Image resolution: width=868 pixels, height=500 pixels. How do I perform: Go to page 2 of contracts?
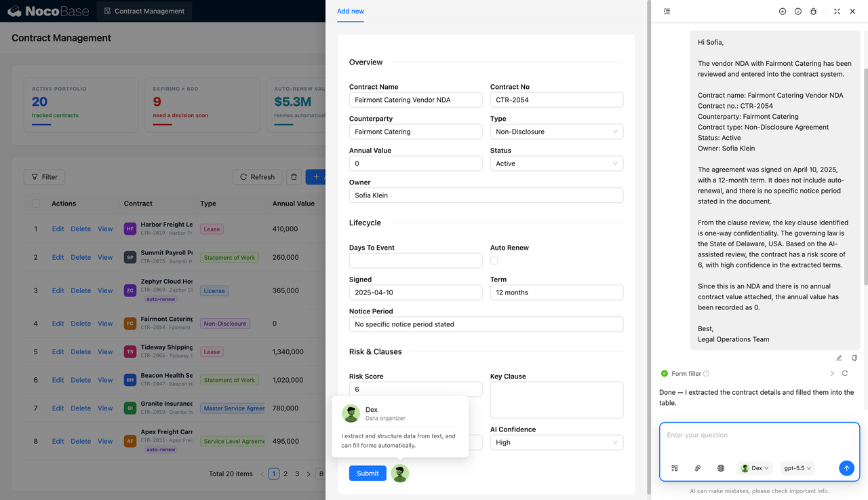click(x=285, y=474)
